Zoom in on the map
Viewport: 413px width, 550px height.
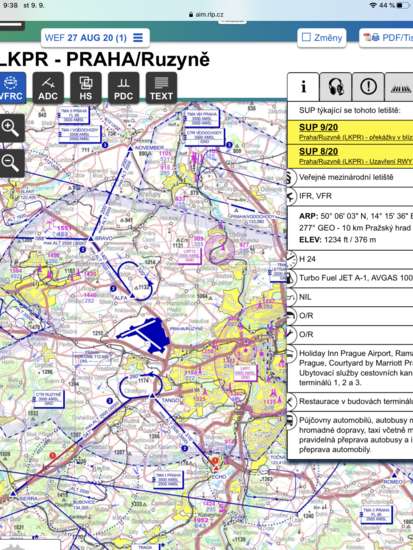coord(11,128)
